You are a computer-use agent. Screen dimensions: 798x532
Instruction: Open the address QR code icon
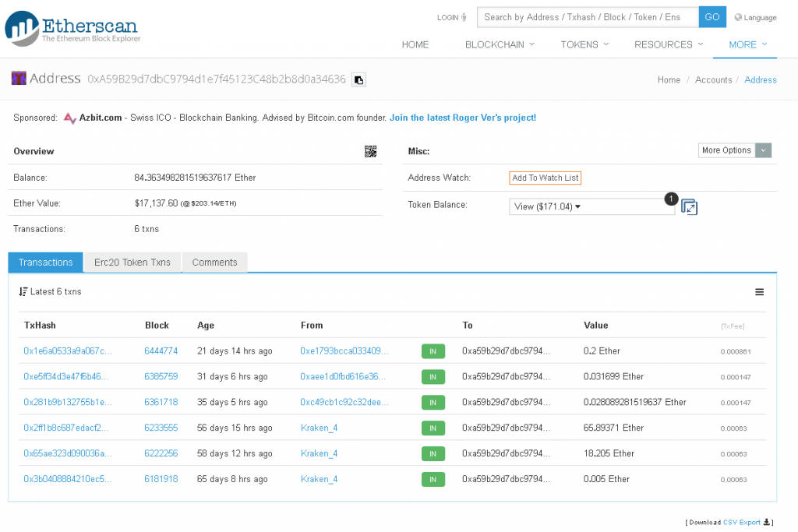[x=370, y=151]
